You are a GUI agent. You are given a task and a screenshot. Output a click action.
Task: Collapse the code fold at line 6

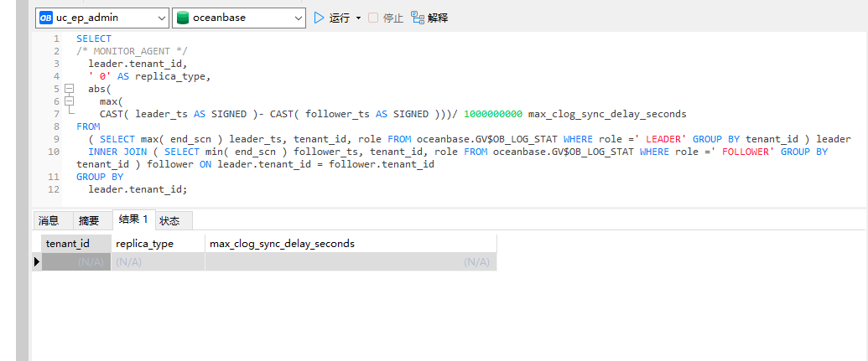coord(69,101)
